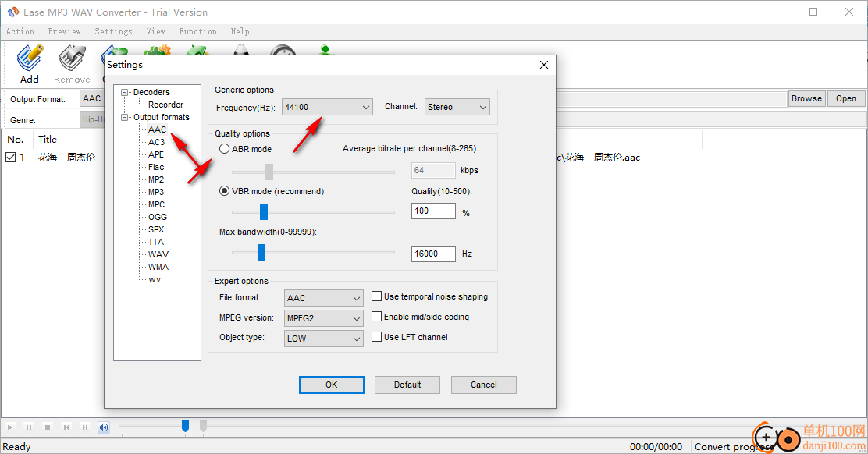
Task: Select AC3 in Output formats tree
Action: (156, 142)
